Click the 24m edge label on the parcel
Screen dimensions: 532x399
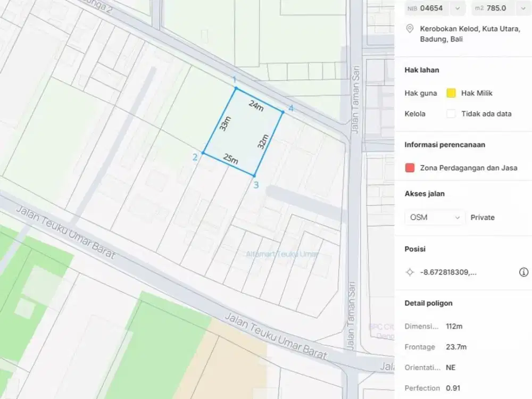click(x=256, y=106)
